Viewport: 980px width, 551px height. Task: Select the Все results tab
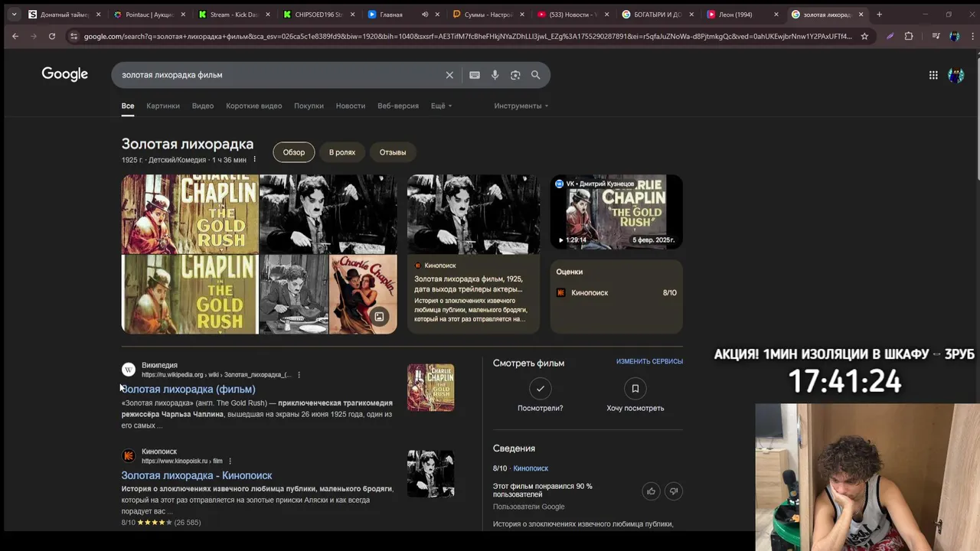[x=128, y=106]
